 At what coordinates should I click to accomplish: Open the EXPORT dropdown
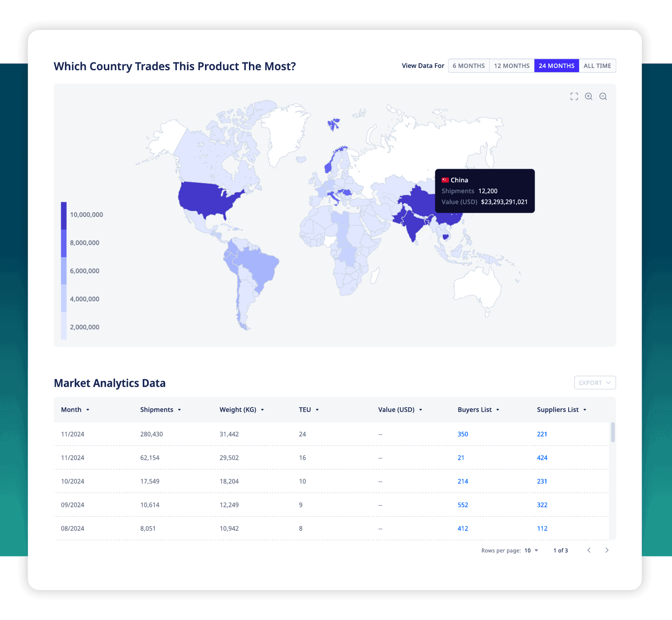(595, 383)
